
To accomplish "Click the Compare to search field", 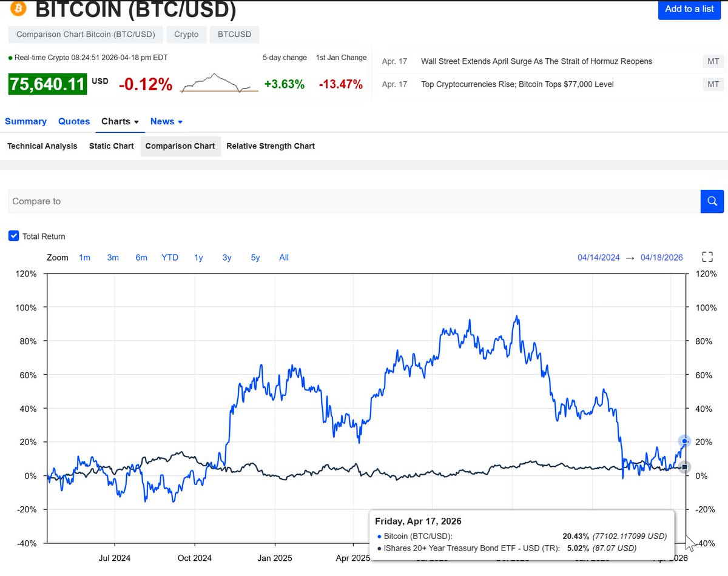I will (354, 201).
